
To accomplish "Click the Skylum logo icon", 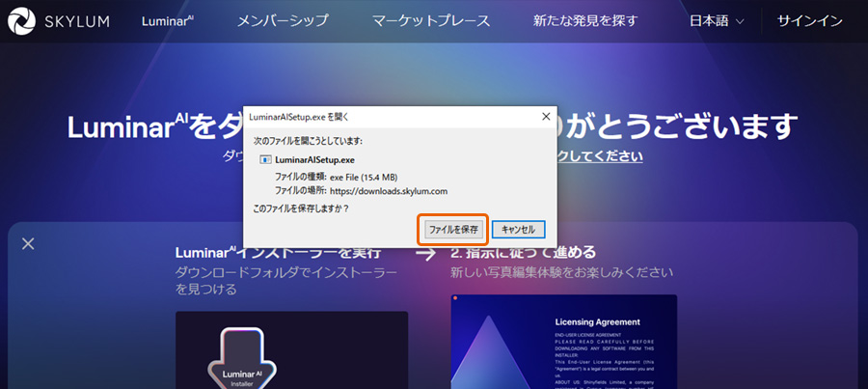I will pos(21,21).
